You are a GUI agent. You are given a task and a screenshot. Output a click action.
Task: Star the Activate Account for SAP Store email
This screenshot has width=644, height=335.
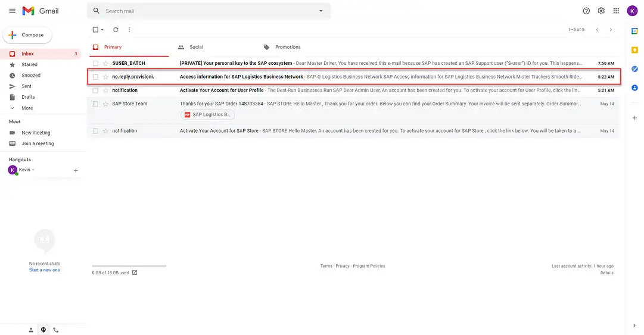(x=105, y=131)
